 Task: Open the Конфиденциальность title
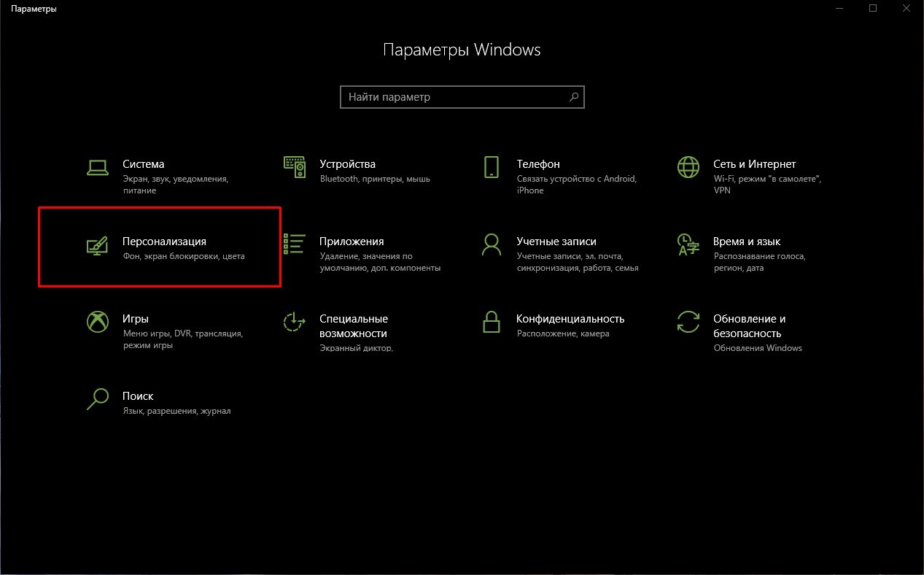point(570,319)
